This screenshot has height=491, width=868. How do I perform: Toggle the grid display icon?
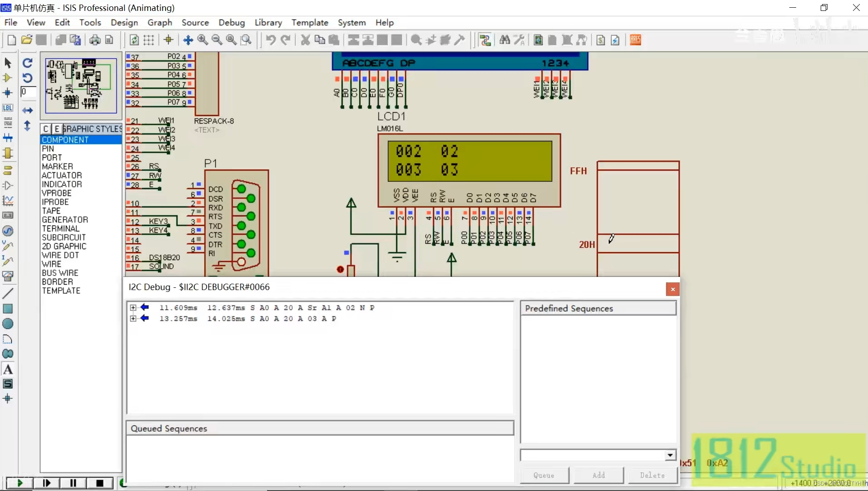click(x=149, y=40)
